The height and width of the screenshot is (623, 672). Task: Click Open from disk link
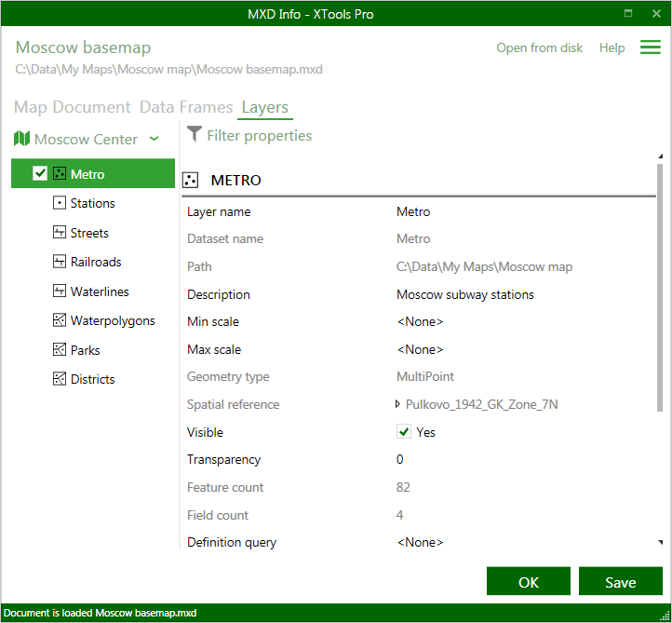539,47
